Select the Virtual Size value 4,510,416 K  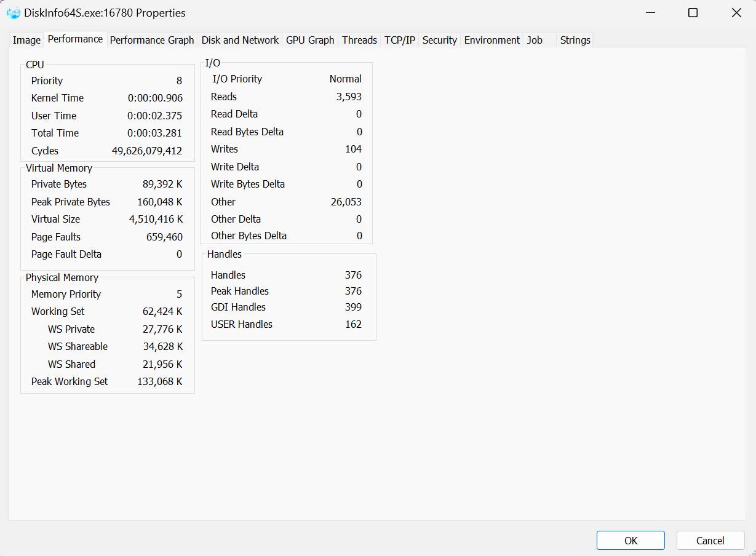[x=156, y=219]
